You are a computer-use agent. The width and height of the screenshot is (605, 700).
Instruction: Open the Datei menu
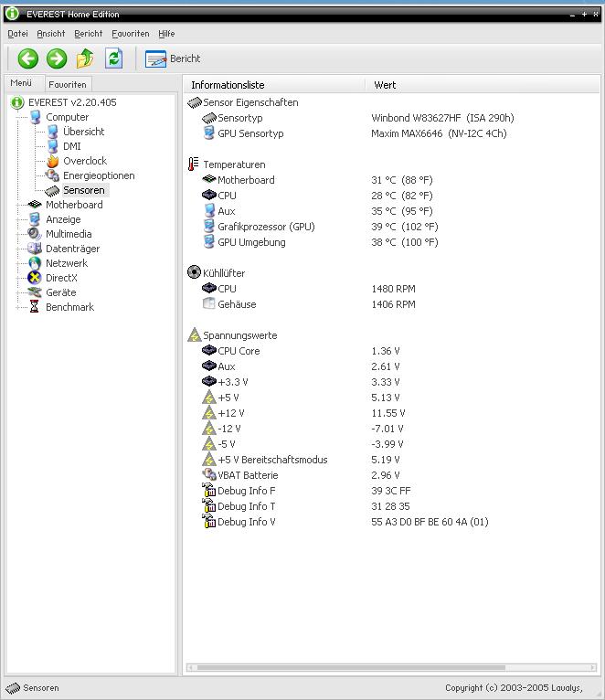18,34
